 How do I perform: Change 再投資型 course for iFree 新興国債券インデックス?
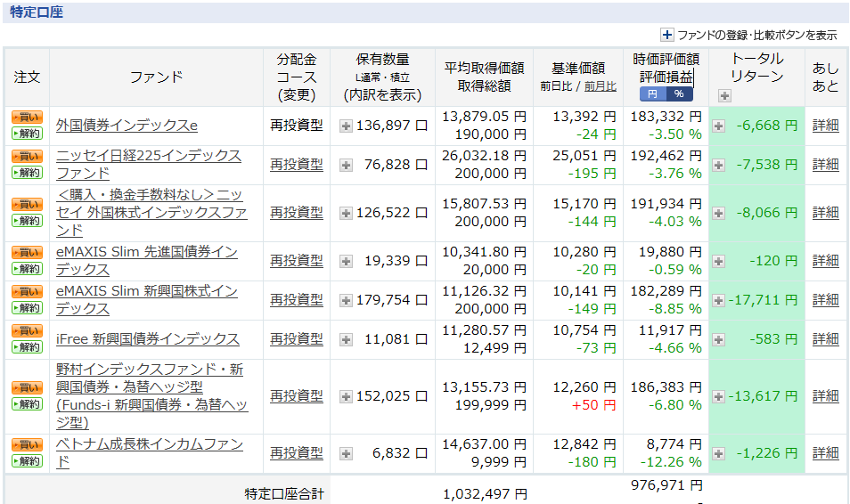point(297,338)
